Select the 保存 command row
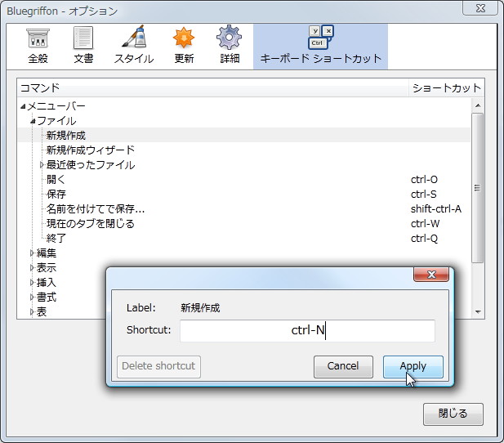 244,195
